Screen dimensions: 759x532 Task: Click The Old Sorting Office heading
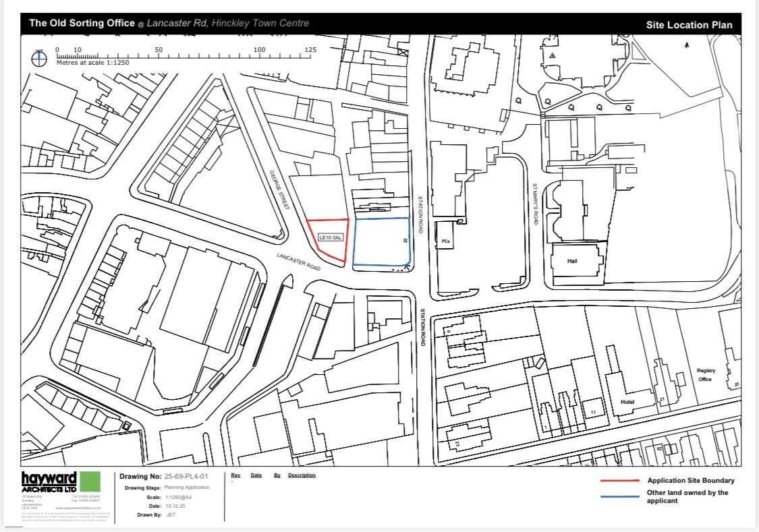pyautogui.click(x=82, y=23)
